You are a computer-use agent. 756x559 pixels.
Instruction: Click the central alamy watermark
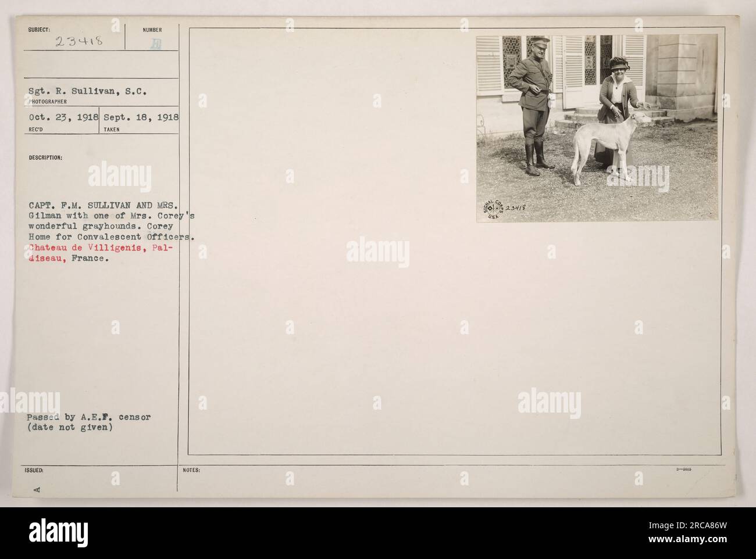click(378, 252)
